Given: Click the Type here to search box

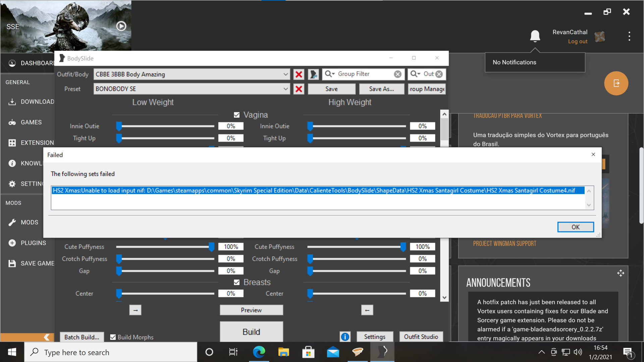Looking at the screenshot, I should 111,352.
